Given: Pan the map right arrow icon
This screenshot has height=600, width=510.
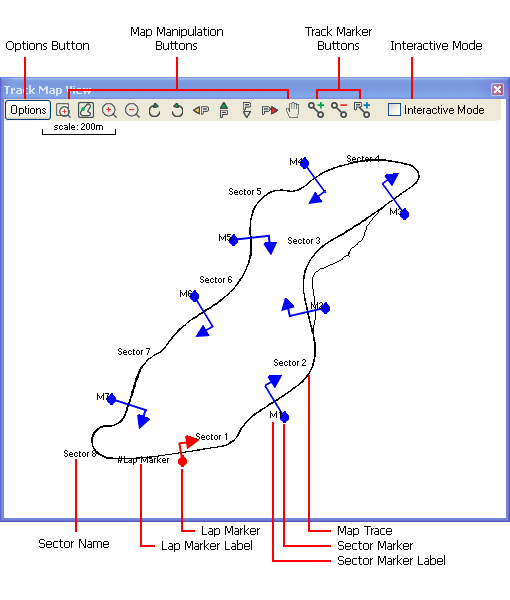Looking at the screenshot, I should [270, 111].
